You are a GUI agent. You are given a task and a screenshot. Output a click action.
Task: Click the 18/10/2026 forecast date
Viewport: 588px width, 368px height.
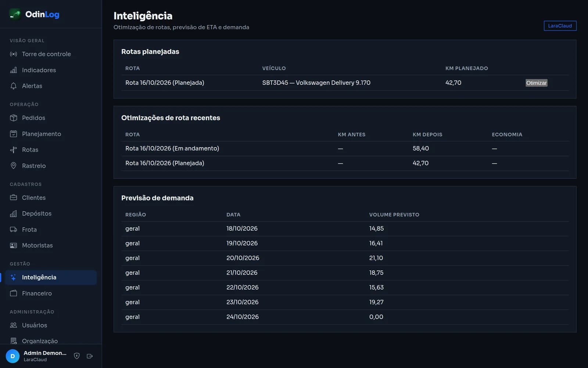(242, 229)
